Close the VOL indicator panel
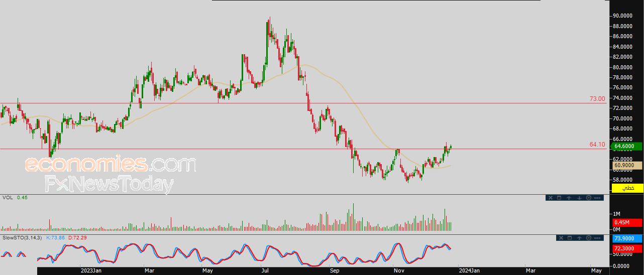Viewport: 644px width, 275px height. click(x=551, y=198)
